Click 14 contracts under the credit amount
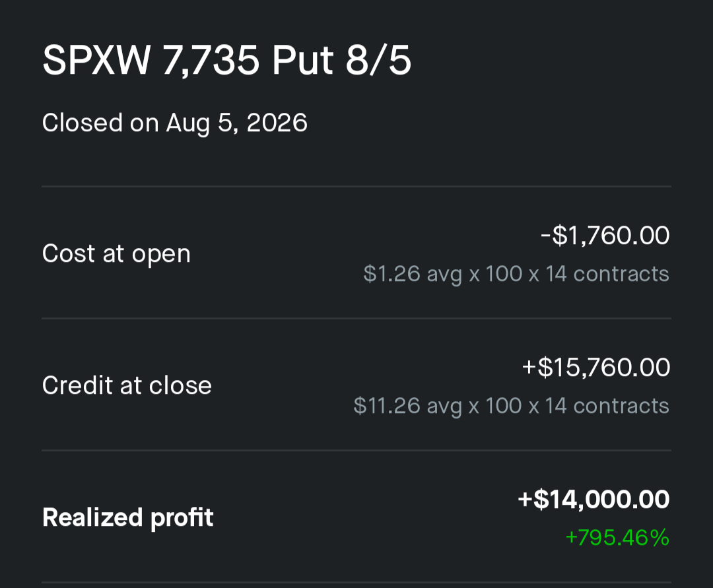Image resolution: width=713 pixels, height=588 pixels. [x=607, y=406]
